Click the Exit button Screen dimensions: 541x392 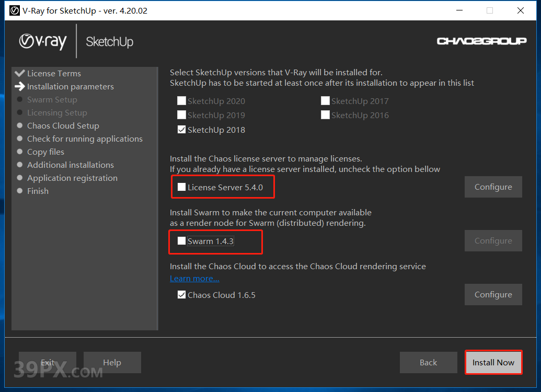click(x=48, y=362)
